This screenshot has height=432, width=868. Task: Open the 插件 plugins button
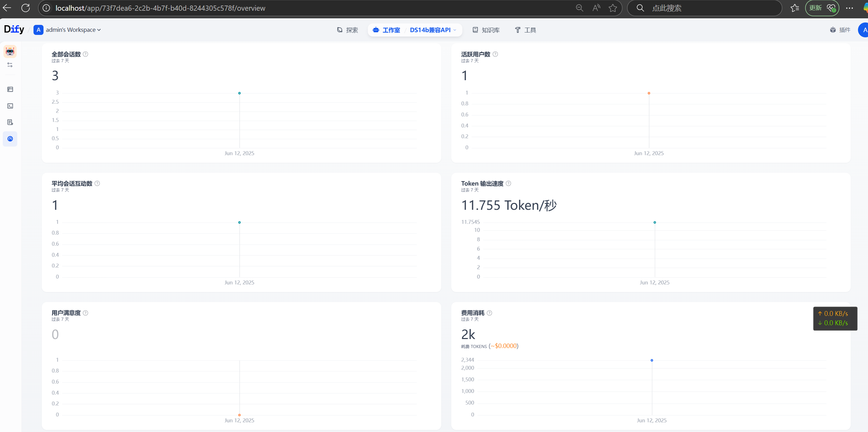(x=840, y=30)
